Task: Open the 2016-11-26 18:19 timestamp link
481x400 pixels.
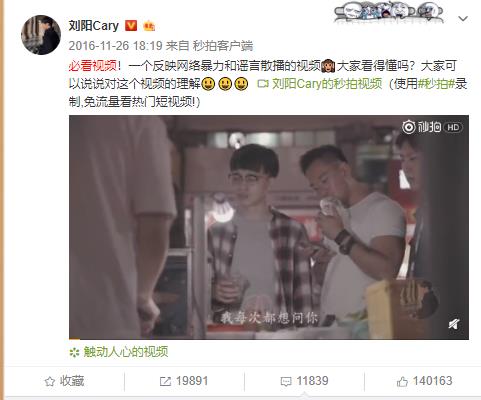Action: 115,46
